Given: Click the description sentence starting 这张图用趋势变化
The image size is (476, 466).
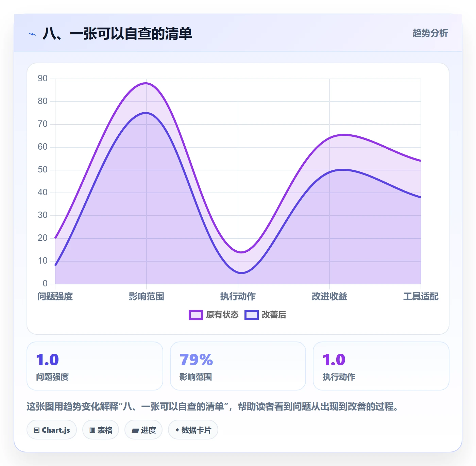Looking at the screenshot, I should click(x=213, y=406).
